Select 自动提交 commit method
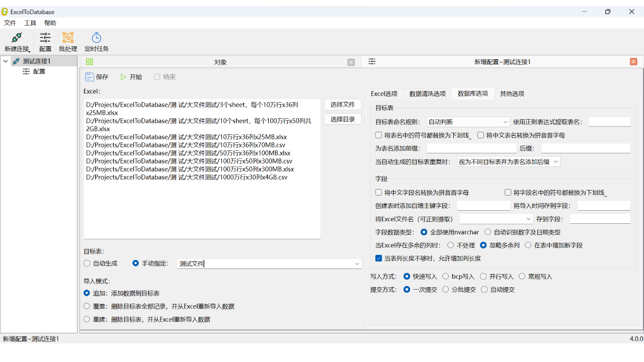 (485, 290)
